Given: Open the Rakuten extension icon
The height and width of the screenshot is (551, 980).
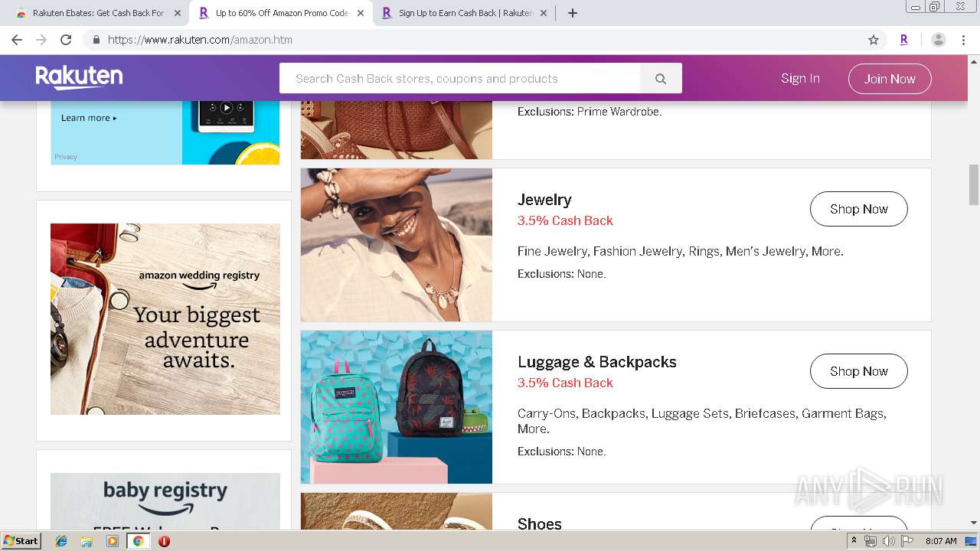Looking at the screenshot, I should tap(904, 40).
